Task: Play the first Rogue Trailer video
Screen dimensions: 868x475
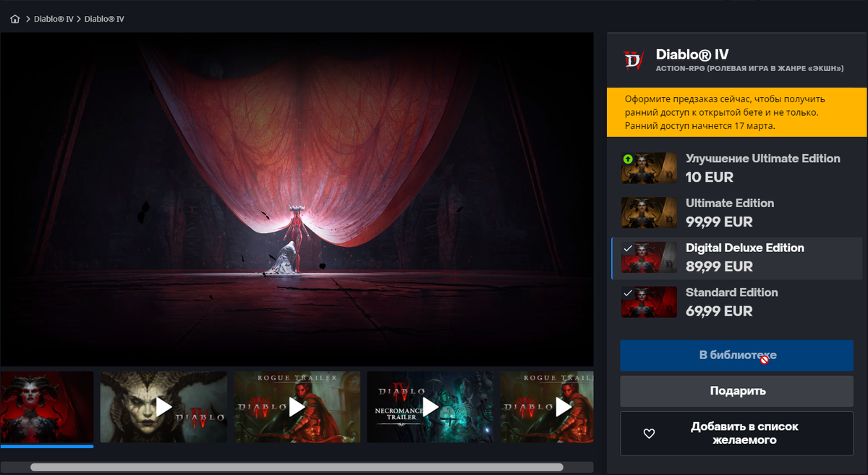Action: 297,407
